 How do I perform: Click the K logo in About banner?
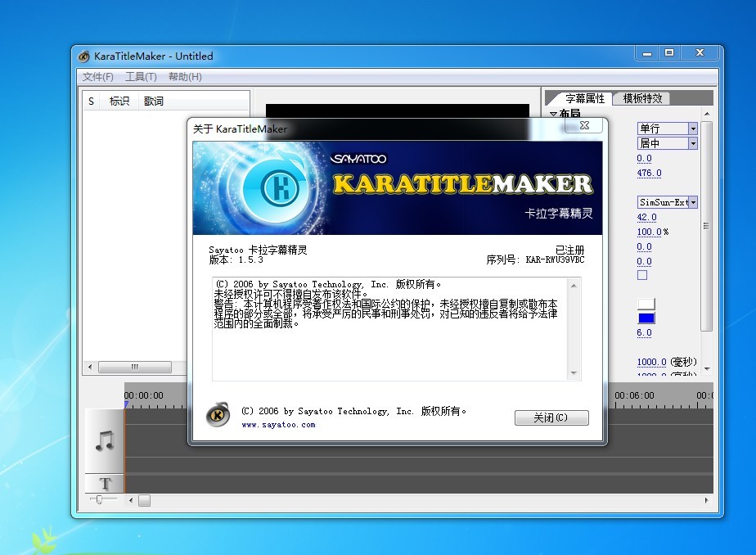(x=280, y=187)
